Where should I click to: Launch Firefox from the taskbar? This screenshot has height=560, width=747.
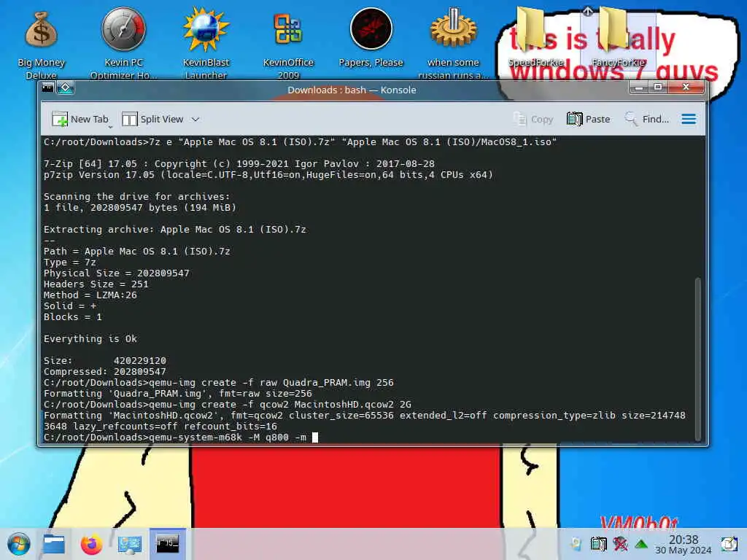[91, 544]
